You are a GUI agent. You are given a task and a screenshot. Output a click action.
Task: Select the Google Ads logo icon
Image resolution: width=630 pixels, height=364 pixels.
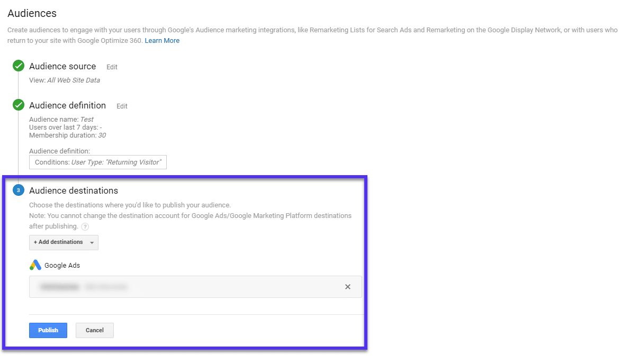point(35,265)
